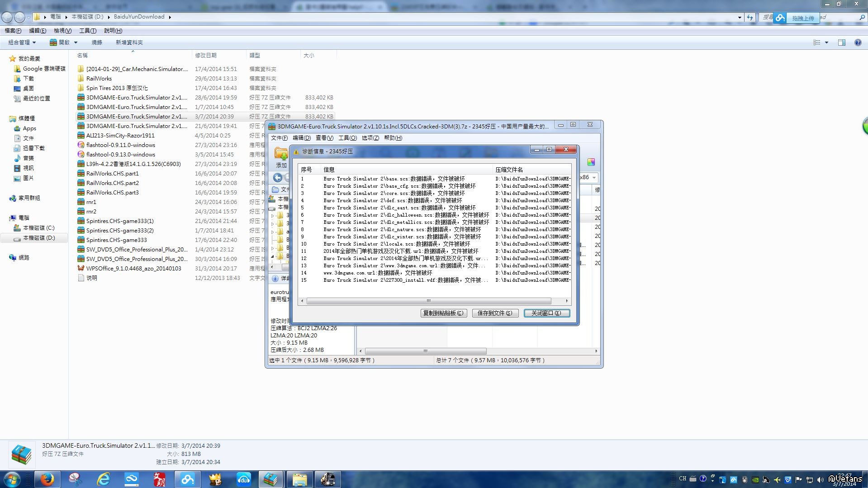Screen dimensions: 868x488
Task: Select the RailWorks folder in file list
Action: 99,79
